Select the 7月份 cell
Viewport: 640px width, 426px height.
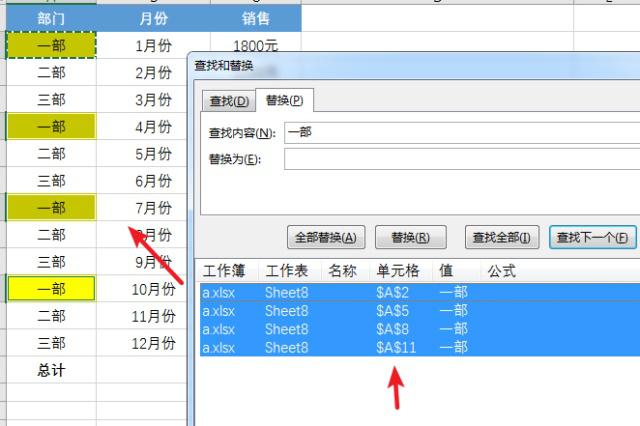142,208
